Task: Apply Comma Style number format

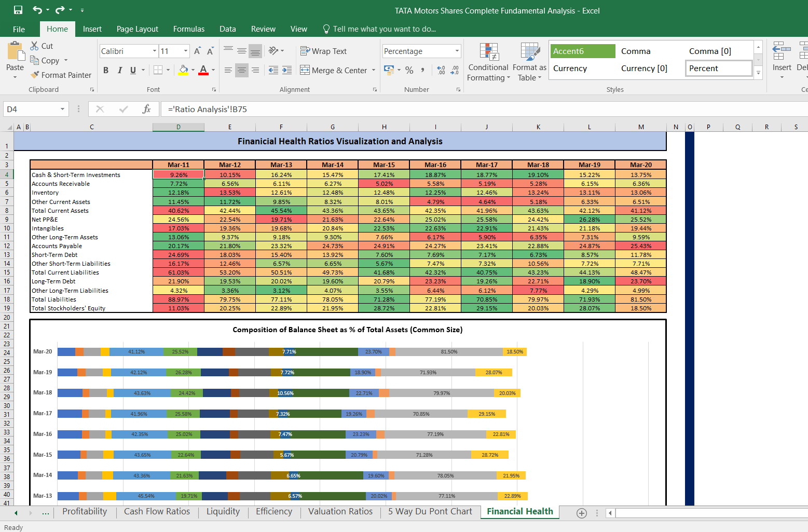Action: click(x=423, y=70)
